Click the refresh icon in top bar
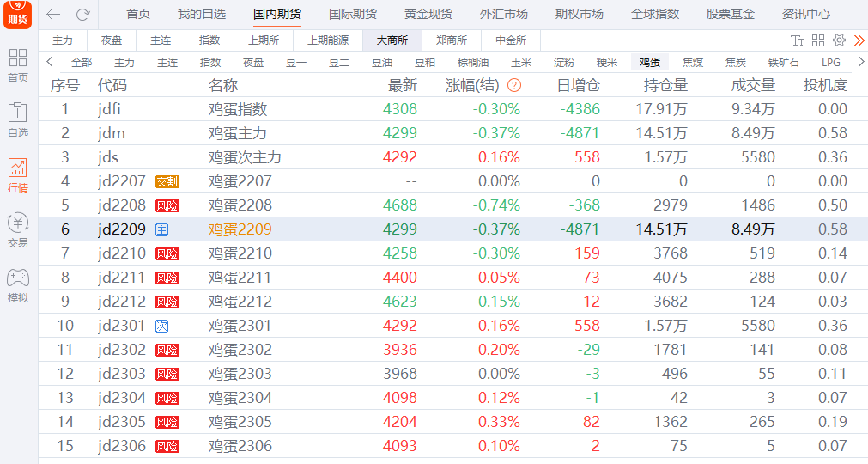 82,15
